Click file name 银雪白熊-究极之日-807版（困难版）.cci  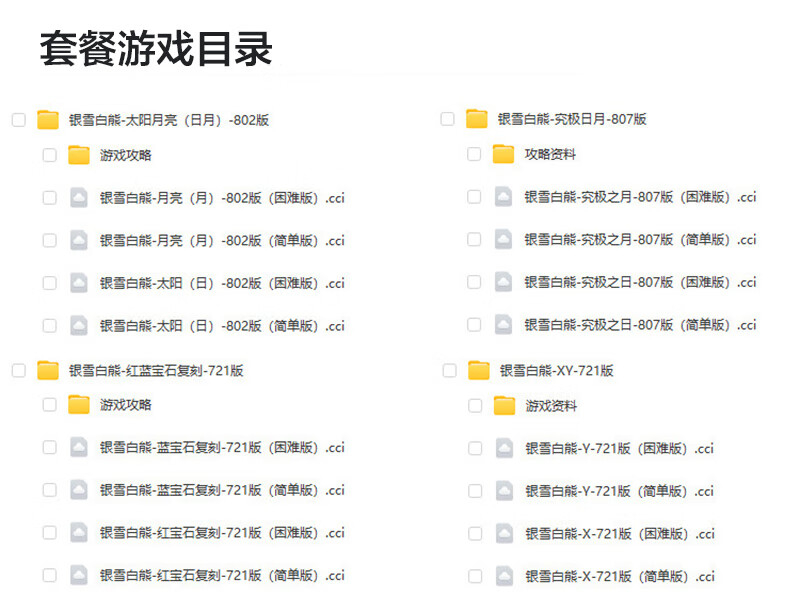pos(640,282)
